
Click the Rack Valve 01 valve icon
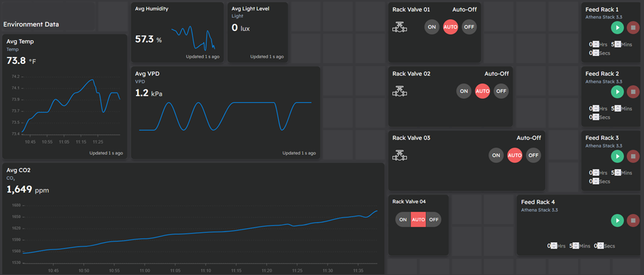(x=399, y=27)
